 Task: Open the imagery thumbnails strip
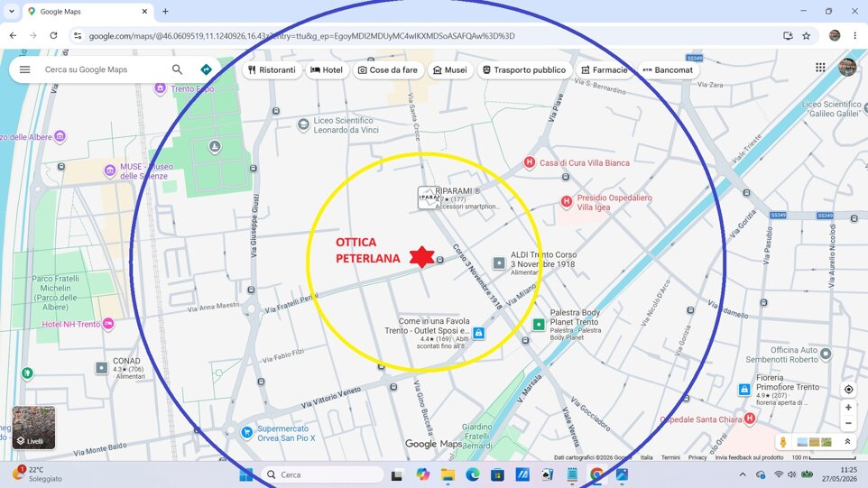click(x=814, y=441)
